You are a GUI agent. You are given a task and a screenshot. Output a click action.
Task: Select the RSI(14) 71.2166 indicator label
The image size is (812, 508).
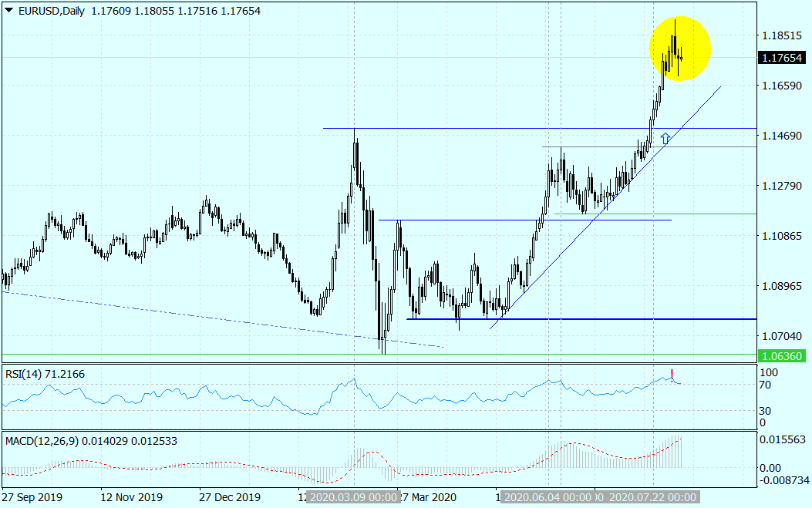(45, 374)
